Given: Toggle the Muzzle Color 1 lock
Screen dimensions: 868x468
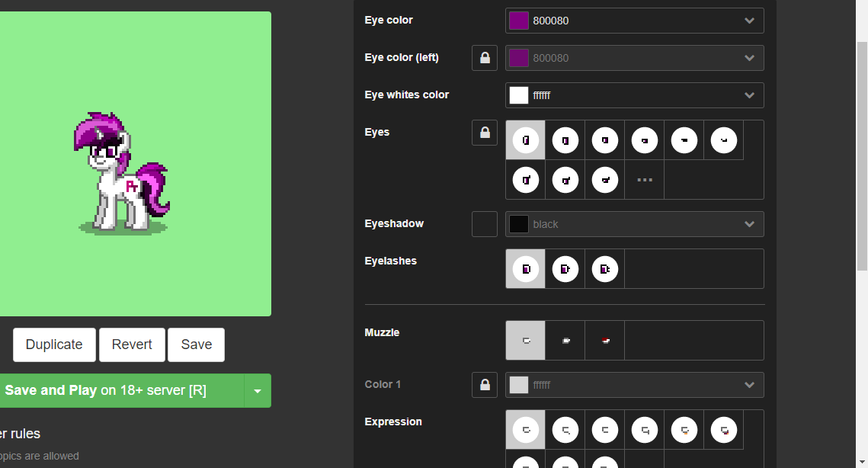Looking at the screenshot, I should [485, 385].
